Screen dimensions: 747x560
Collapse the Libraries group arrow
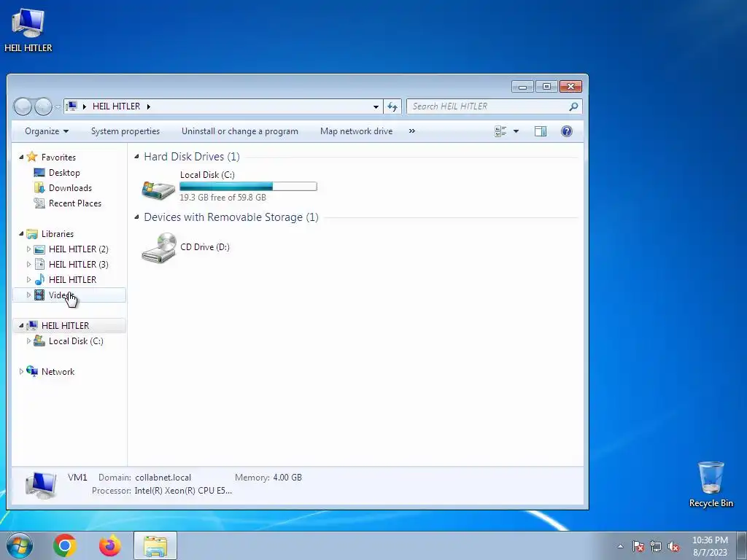coord(21,233)
